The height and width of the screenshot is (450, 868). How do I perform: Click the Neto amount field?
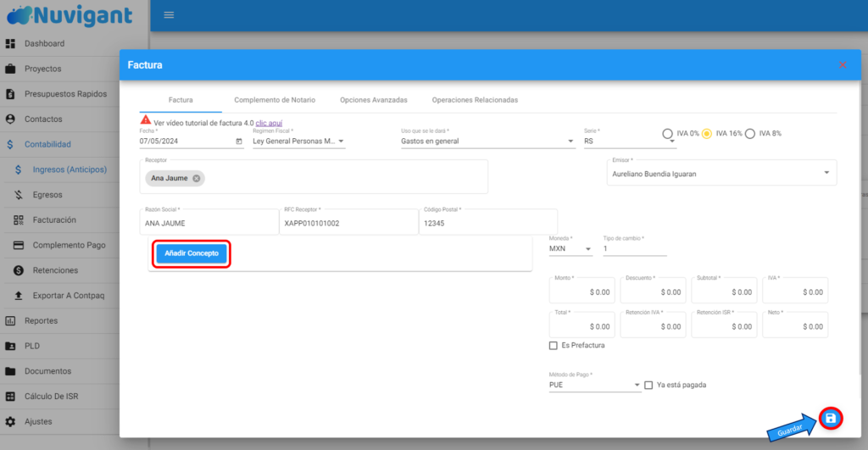[x=795, y=325]
